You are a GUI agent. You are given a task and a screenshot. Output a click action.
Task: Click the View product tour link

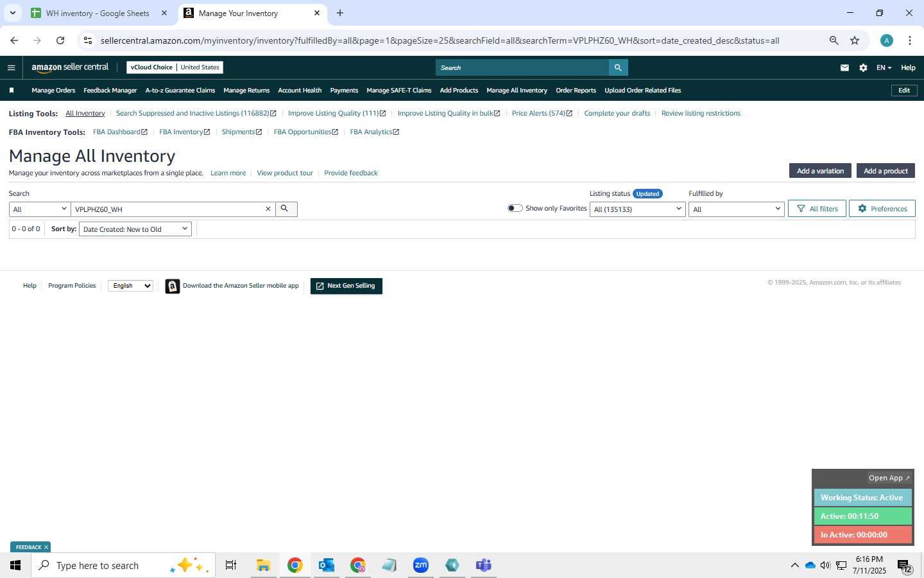[285, 173]
